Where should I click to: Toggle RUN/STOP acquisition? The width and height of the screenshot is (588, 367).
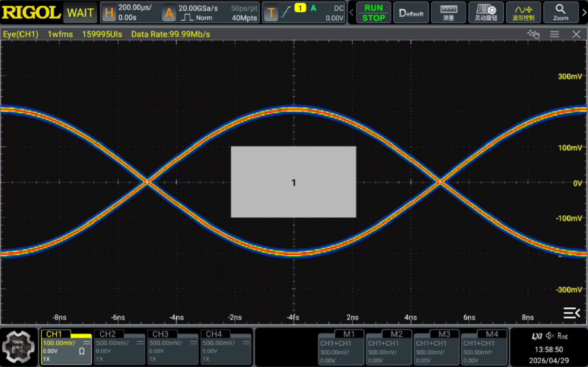373,13
